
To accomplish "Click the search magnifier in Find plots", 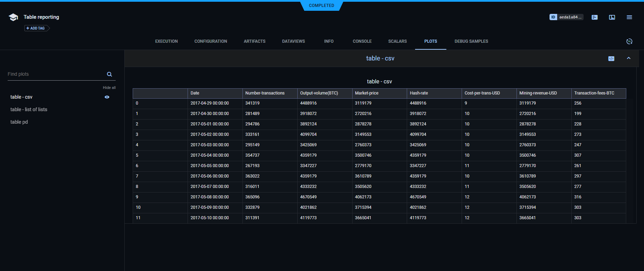I will (109, 74).
